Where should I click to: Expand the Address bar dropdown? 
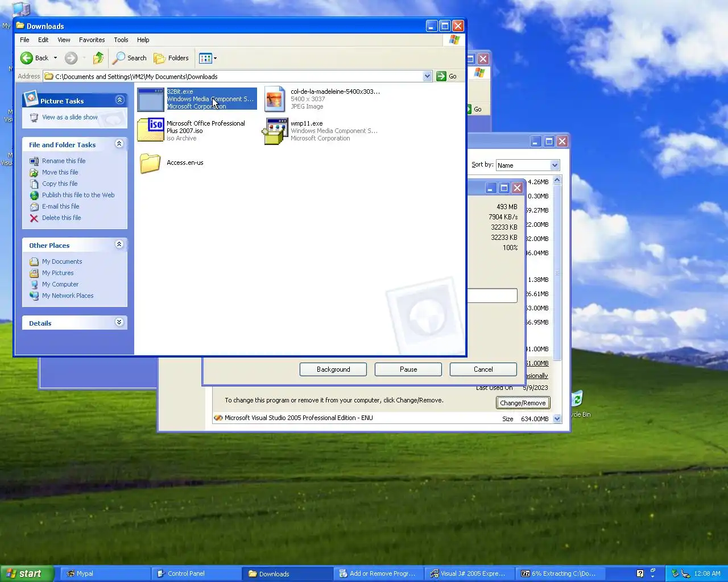tap(427, 76)
